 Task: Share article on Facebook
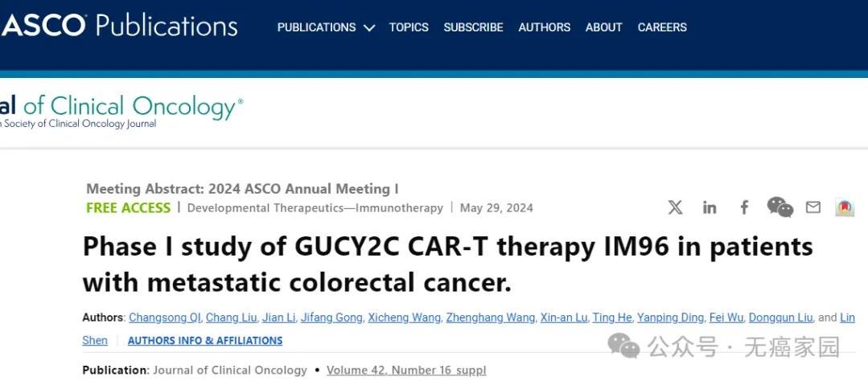[744, 207]
